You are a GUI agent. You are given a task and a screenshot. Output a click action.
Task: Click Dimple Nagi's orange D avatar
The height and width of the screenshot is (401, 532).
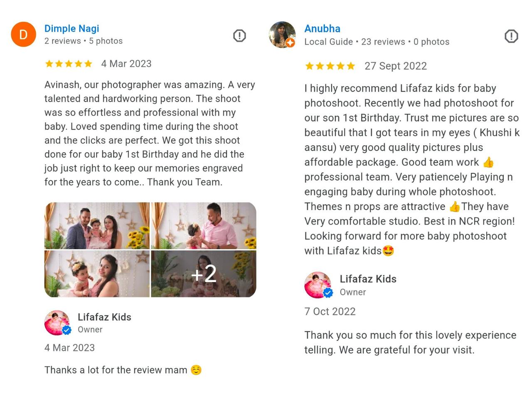(x=23, y=35)
